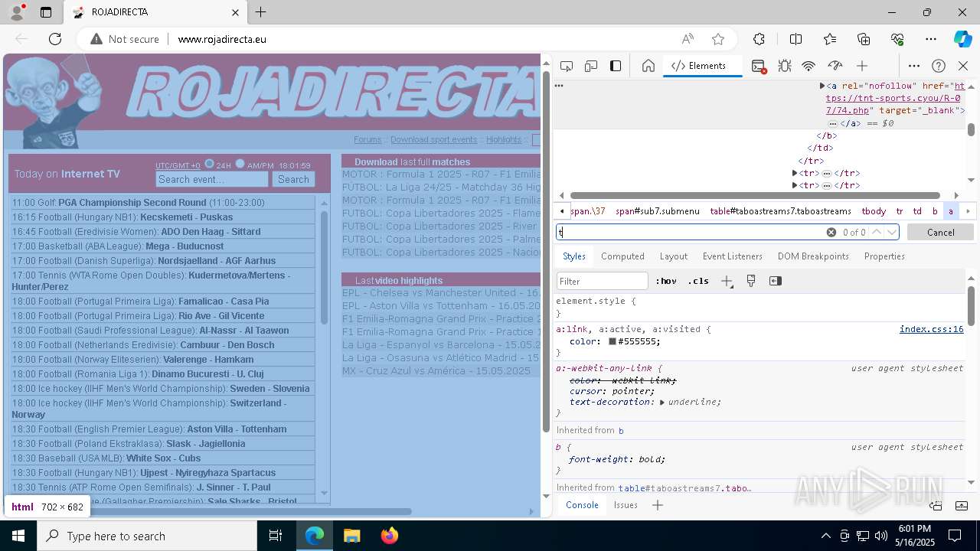Open the Console tool with errors icon
Image resolution: width=980 pixels, height=551 pixels.
[x=759, y=66]
